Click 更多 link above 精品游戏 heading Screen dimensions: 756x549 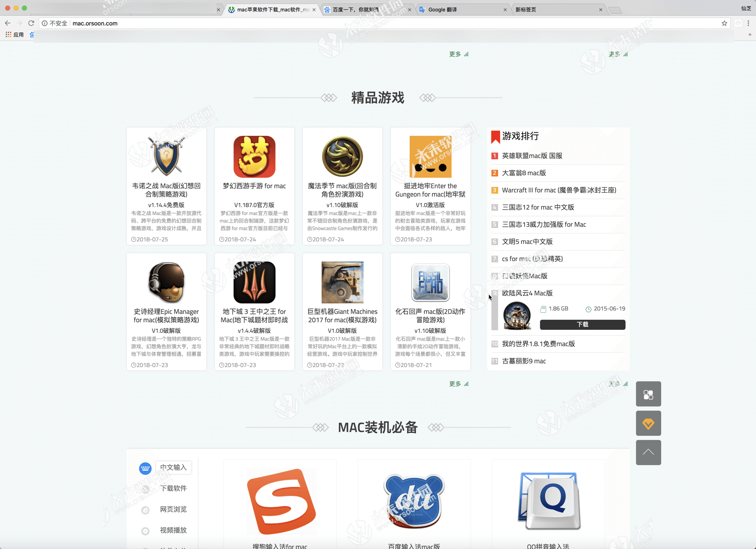(459, 54)
